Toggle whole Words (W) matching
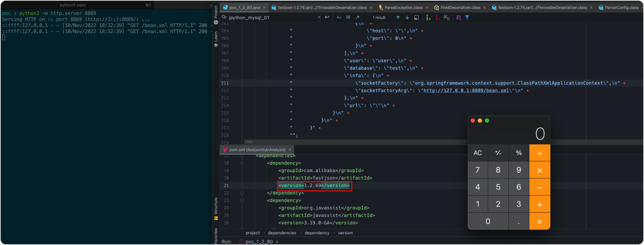 point(348,17)
